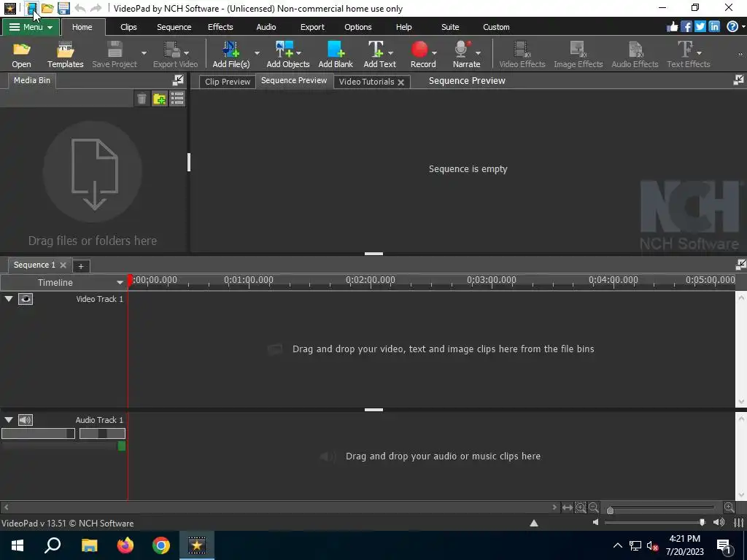Pop out the Media Bin panel
The image size is (747, 560).
click(x=178, y=80)
